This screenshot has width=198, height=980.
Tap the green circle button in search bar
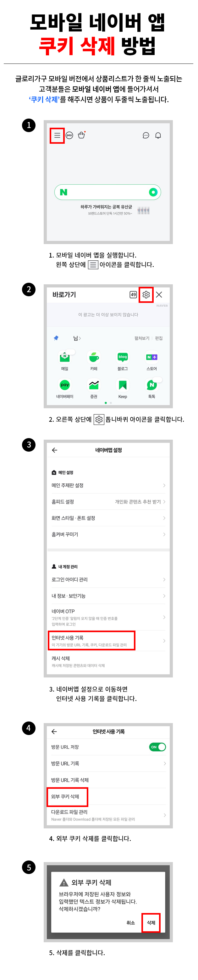pos(153,192)
